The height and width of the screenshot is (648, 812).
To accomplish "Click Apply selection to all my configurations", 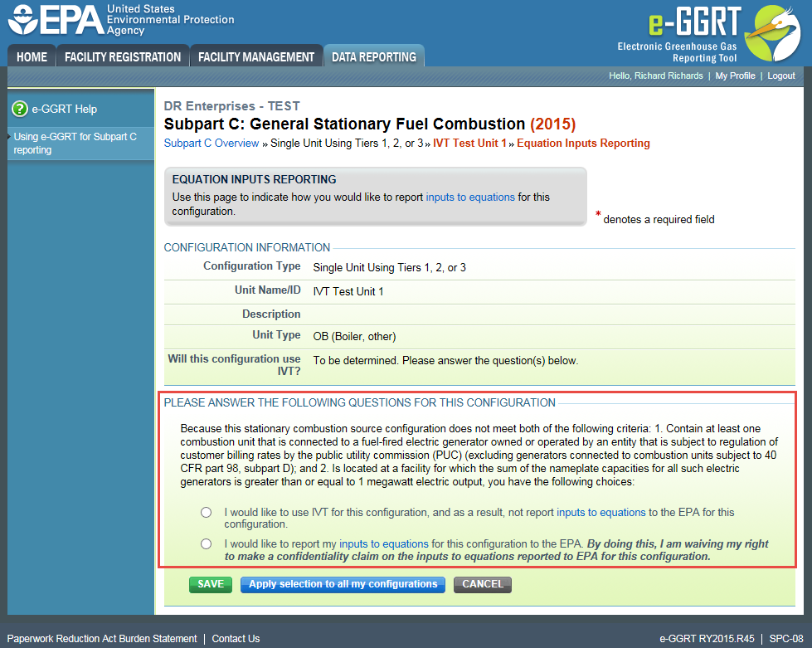I will (343, 584).
